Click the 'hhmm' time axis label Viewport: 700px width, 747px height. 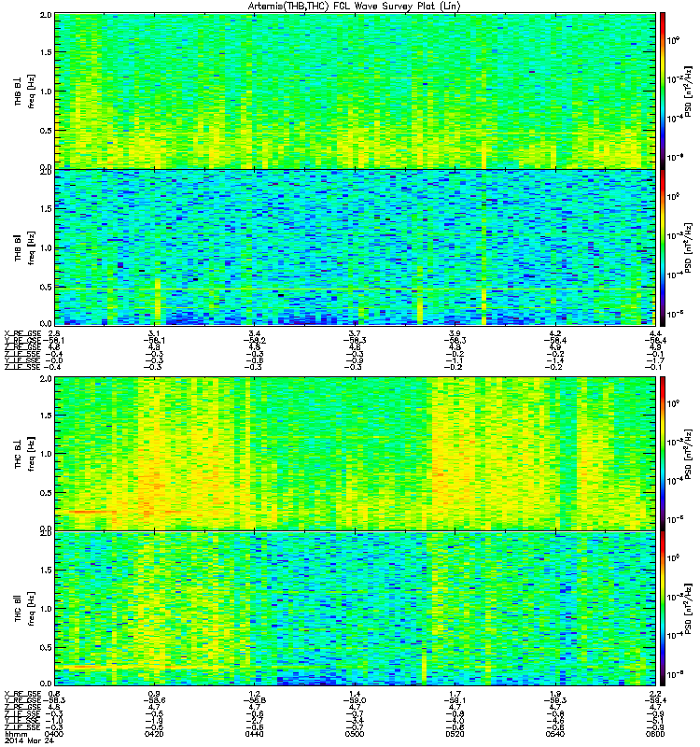[15, 734]
